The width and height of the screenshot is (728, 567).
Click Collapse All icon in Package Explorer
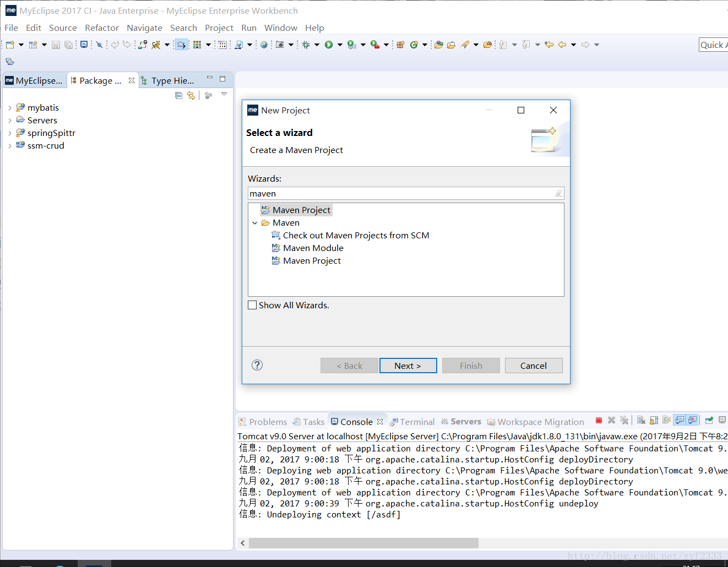pyautogui.click(x=178, y=95)
